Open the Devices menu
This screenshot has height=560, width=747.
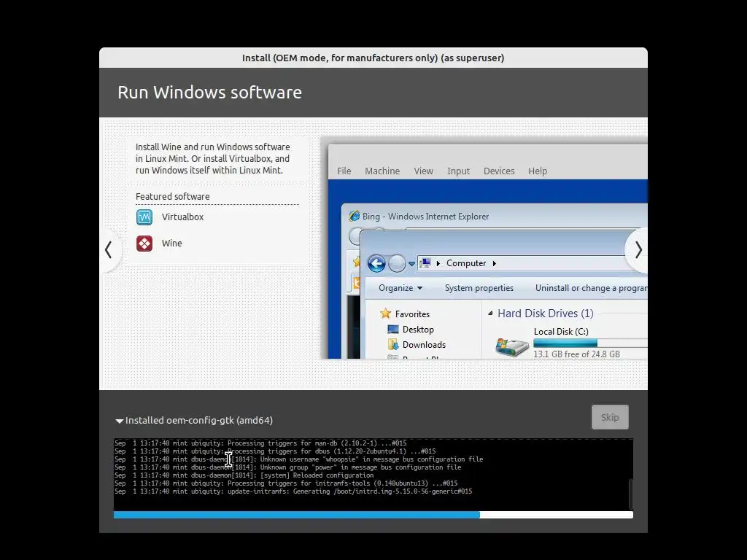pyautogui.click(x=499, y=171)
